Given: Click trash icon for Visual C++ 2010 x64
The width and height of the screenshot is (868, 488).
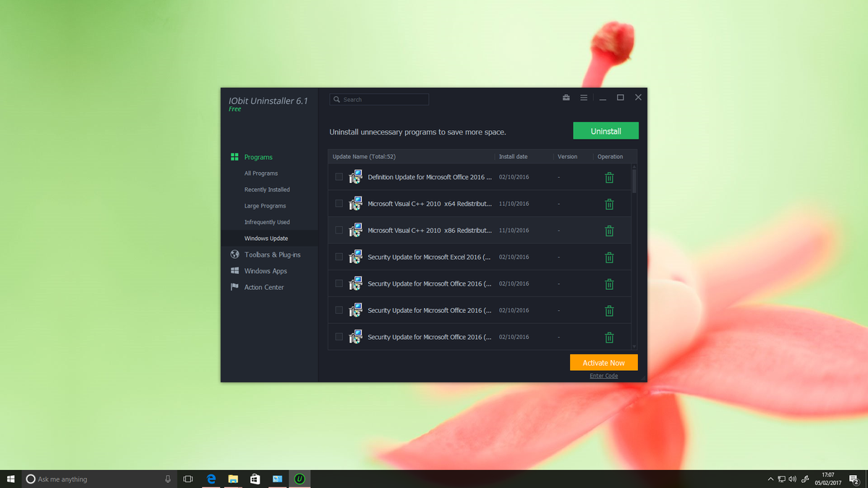Looking at the screenshot, I should tap(609, 204).
